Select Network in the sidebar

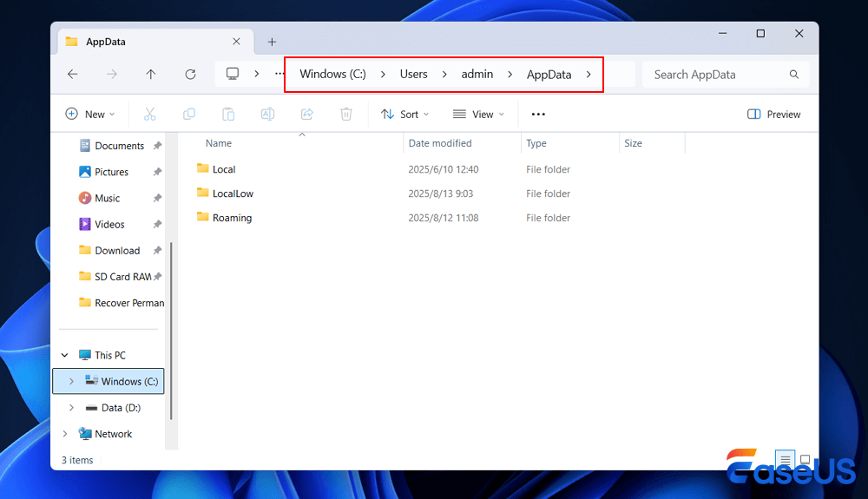click(x=105, y=434)
